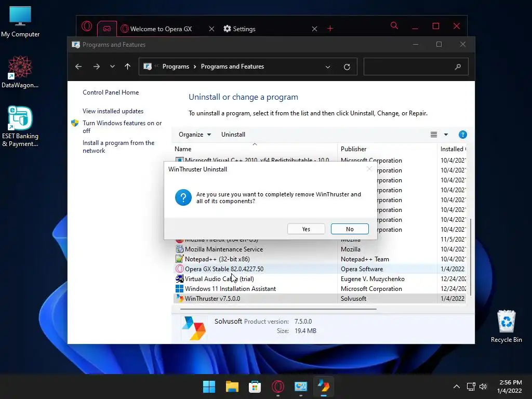This screenshot has height=399, width=532.
Task: Change the list view layout icon
Action: tap(434, 135)
